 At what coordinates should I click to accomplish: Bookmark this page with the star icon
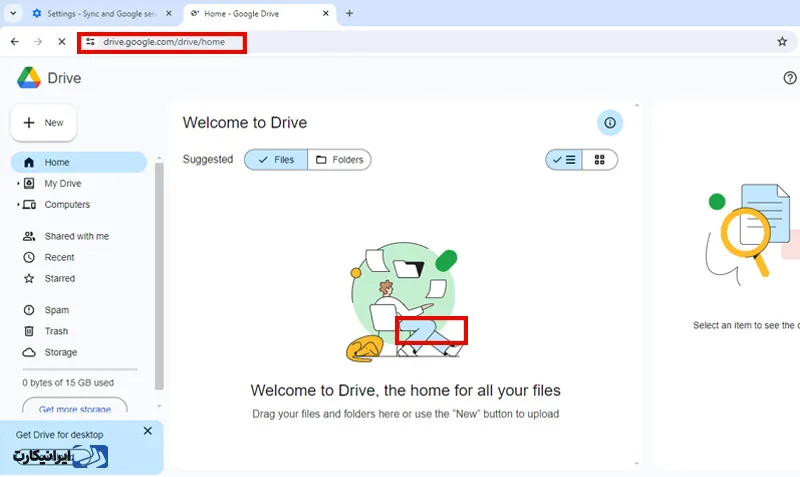click(782, 42)
